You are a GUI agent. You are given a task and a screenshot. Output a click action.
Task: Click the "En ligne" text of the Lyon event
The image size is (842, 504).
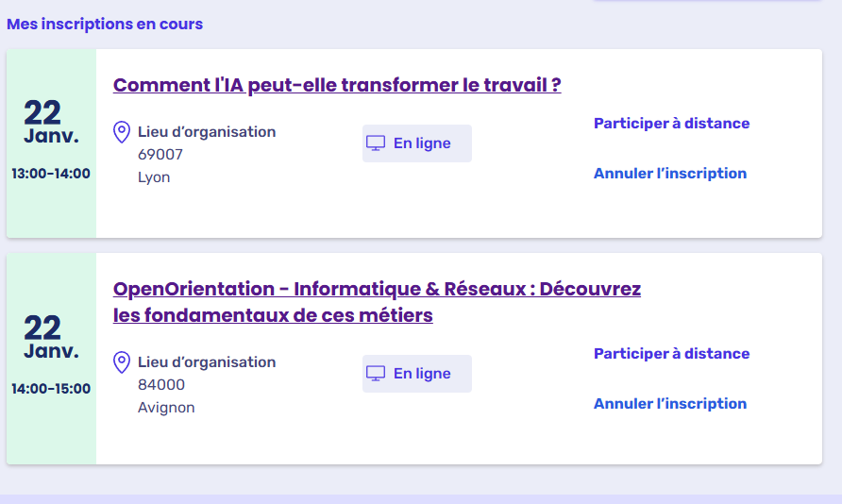point(422,143)
